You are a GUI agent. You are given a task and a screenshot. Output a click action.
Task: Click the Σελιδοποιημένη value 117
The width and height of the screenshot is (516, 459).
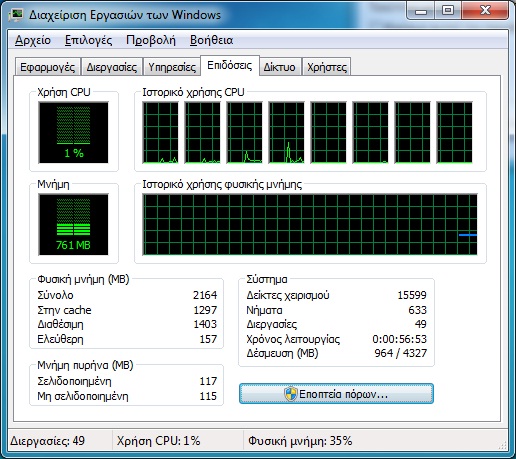pos(208,381)
